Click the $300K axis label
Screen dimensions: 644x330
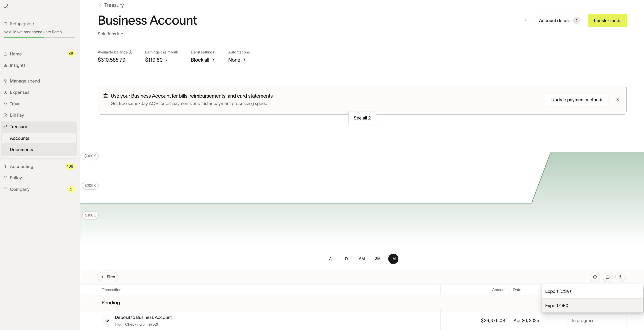90,156
